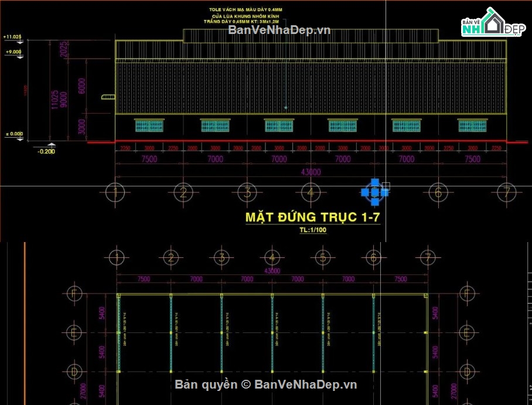
Task: Select elevation dimension '7500' between axes 6 and 7
Action: (472, 159)
